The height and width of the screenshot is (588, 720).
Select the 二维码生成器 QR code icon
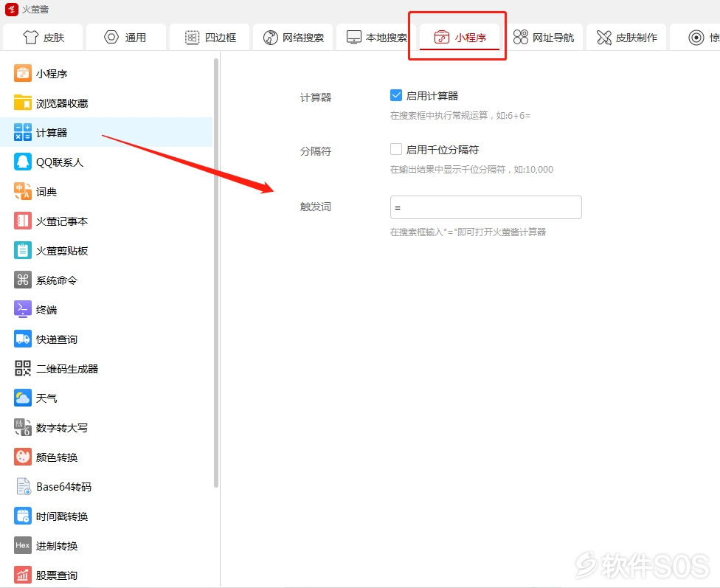(x=22, y=368)
